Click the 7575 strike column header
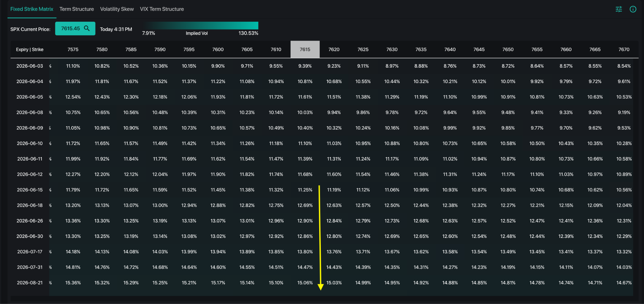Image resolution: width=644 pixels, height=304 pixels. coord(73,49)
